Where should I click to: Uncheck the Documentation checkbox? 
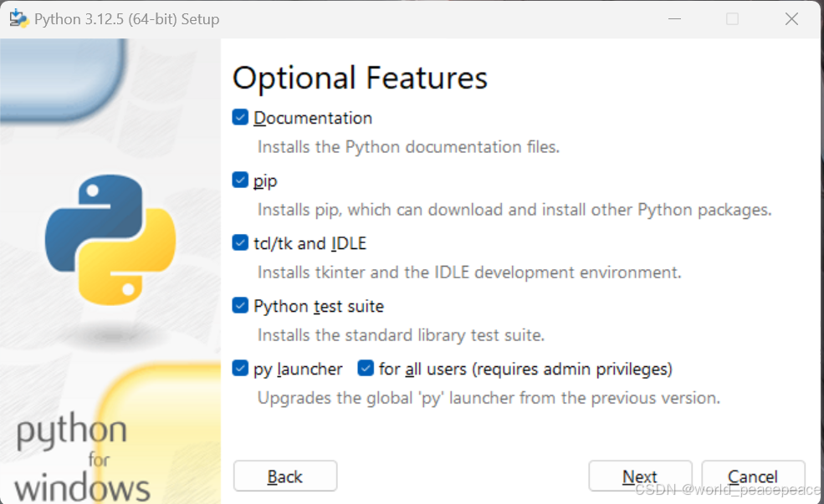[240, 117]
